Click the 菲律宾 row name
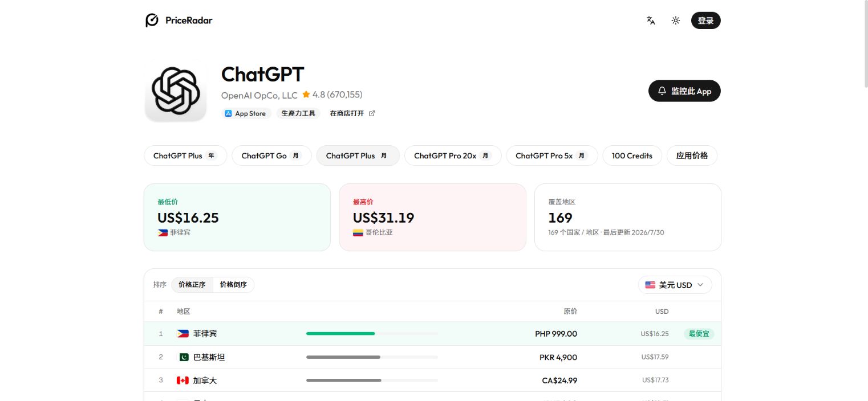Screen dimensions: 868x401 coord(205,334)
